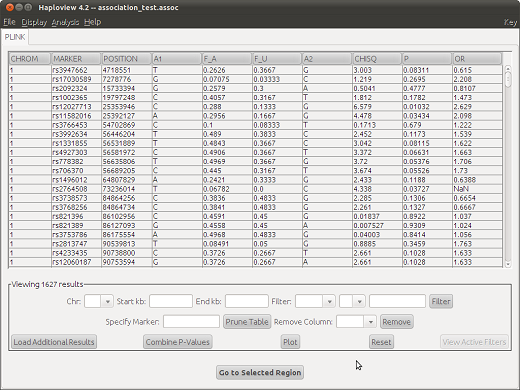Click the Start kb input field
Image resolution: width=520 pixels, height=390 pixels.
(x=171, y=301)
